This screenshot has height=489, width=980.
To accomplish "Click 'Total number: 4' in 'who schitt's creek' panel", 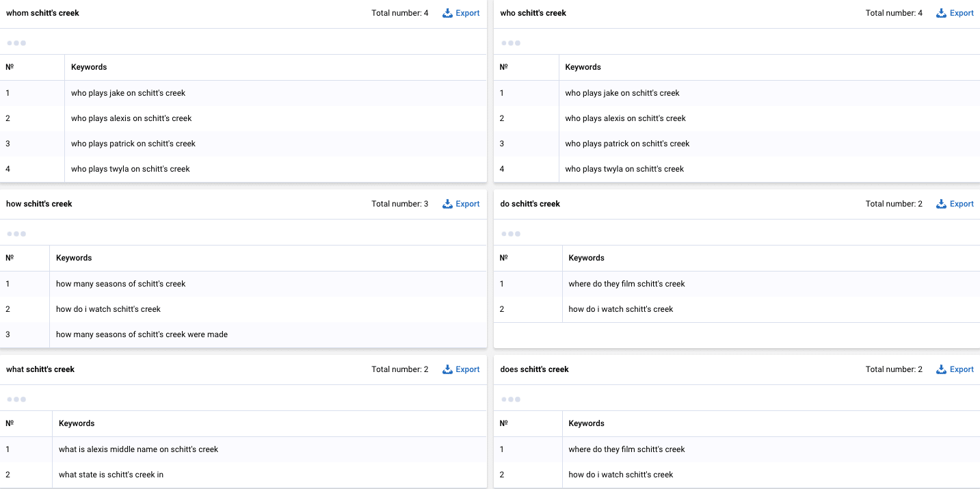I will click(x=894, y=13).
